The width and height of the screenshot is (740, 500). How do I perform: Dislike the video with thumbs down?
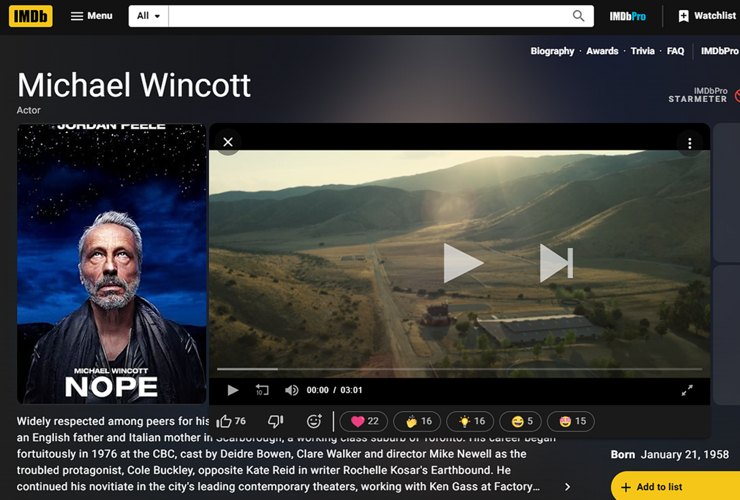pos(276,421)
